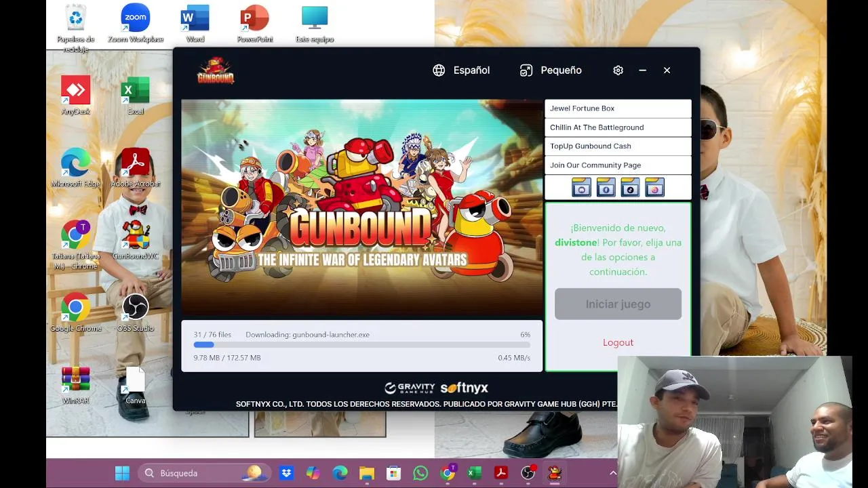Viewport: 868px width, 488px height.
Task: Switch to Excel in the taskbar
Action: [x=474, y=473]
